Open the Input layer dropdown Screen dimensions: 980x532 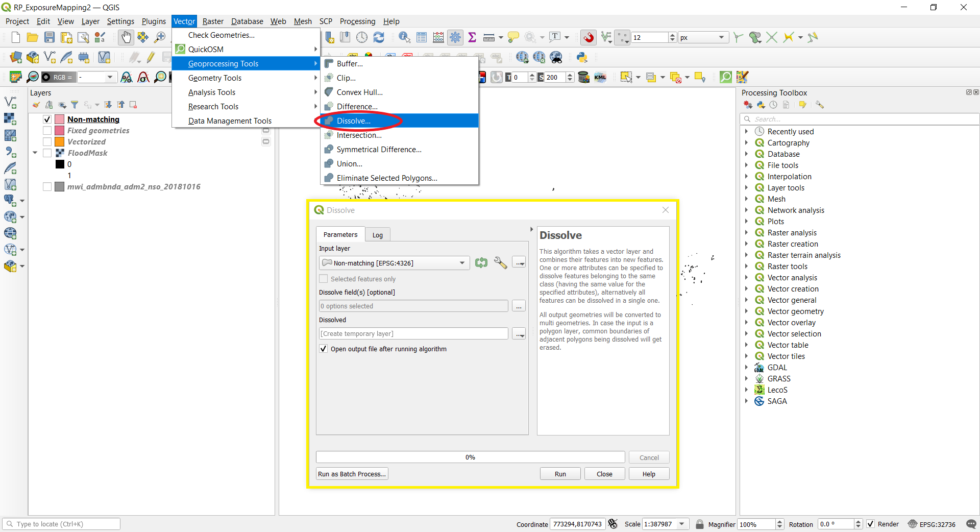click(x=461, y=263)
